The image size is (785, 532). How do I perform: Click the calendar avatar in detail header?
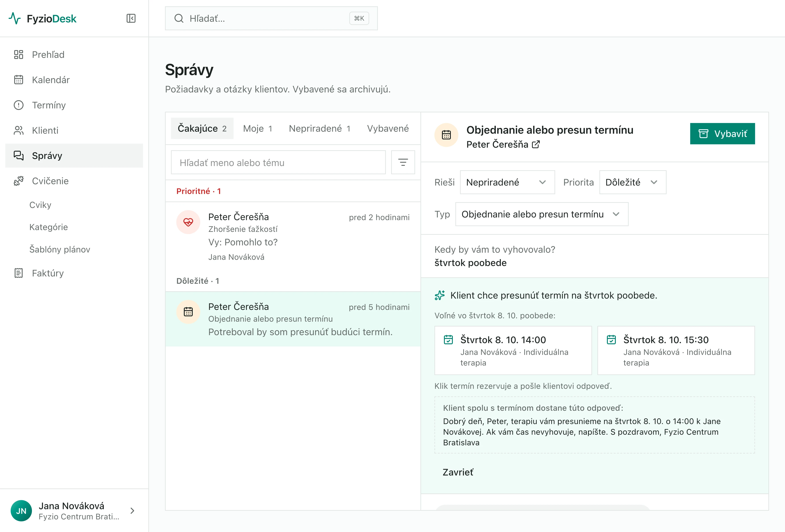[x=446, y=135]
